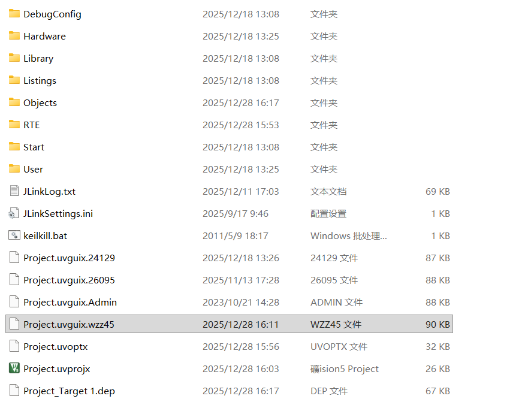The image size is (525, 420).
Task: Click the DebugConfig folder icon
Action: click(14, 14)
